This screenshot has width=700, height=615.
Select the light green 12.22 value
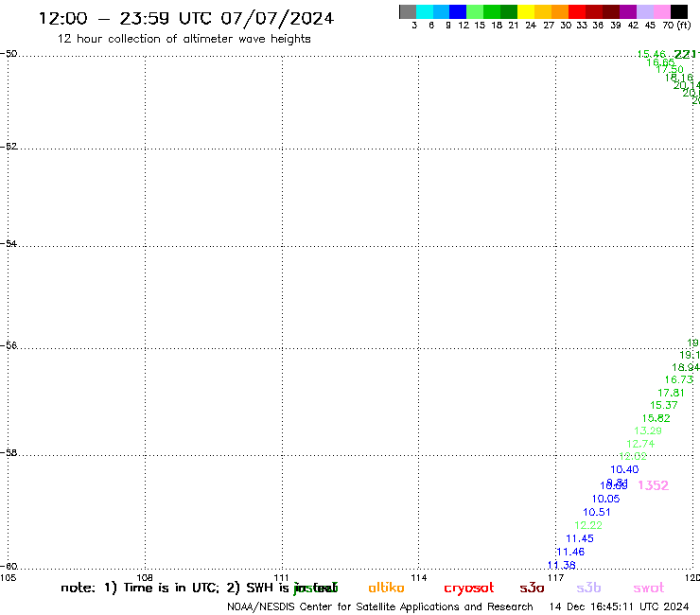[588, 526]
